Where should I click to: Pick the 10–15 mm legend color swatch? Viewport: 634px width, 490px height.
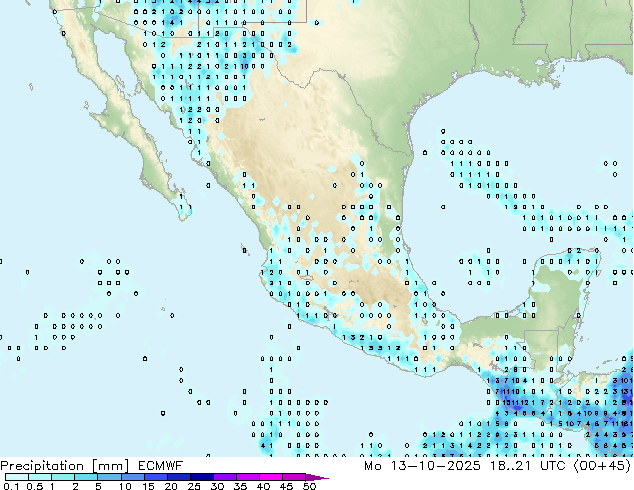tap(132, 477)
